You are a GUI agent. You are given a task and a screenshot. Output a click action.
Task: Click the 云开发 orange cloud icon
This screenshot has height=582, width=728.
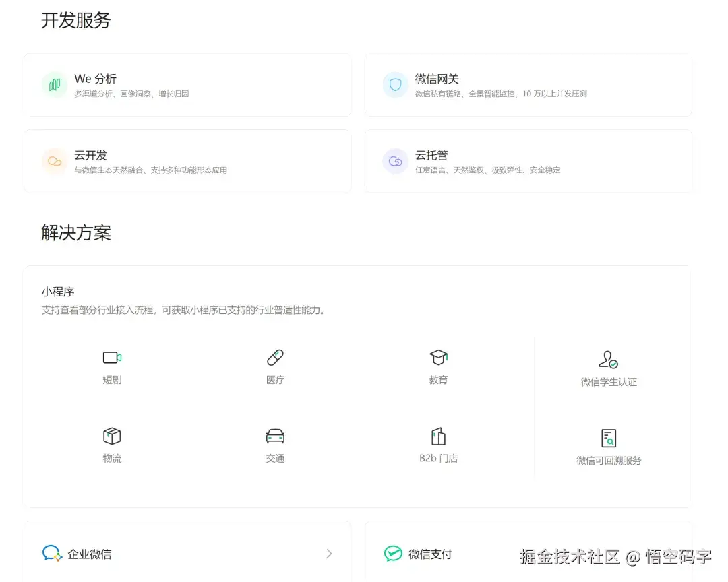pos(55,161)
